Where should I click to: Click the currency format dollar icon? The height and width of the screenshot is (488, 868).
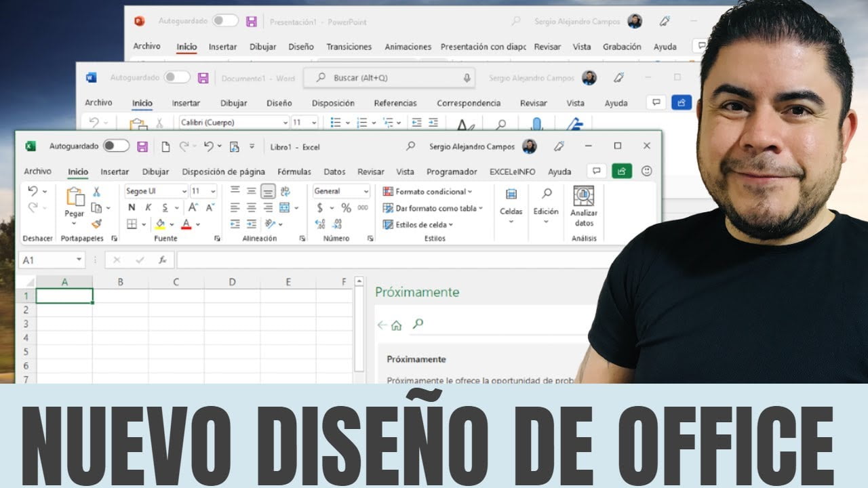[x=320, y=208]
